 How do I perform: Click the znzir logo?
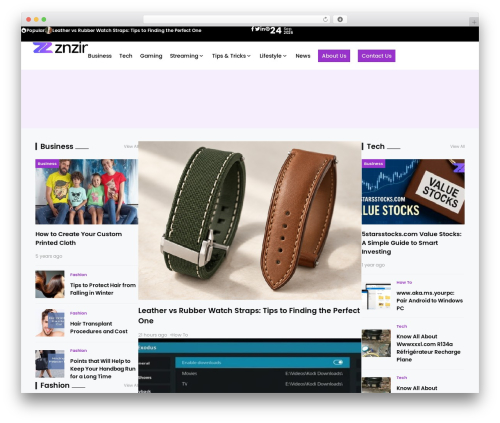point(60,48)
